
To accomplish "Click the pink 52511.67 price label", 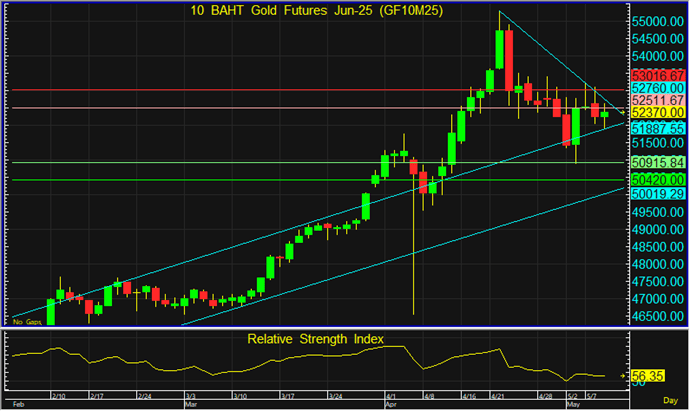I will coord(658,101).
